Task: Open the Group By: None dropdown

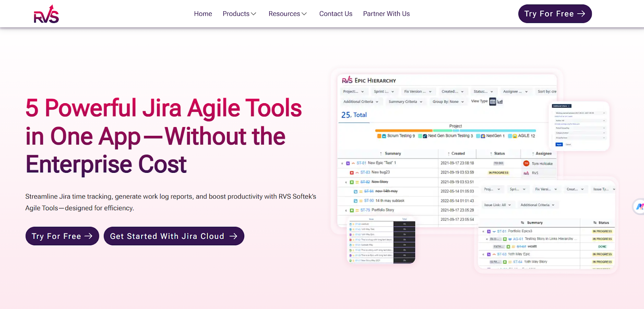Action: coord(448,102)
